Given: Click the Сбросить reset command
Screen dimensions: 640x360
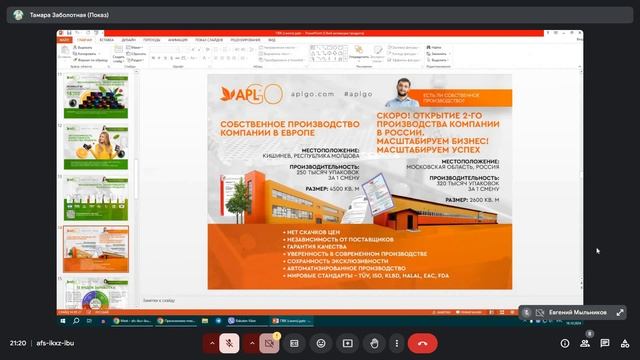Looking at the screenshot, I should [x=136, y=53].
